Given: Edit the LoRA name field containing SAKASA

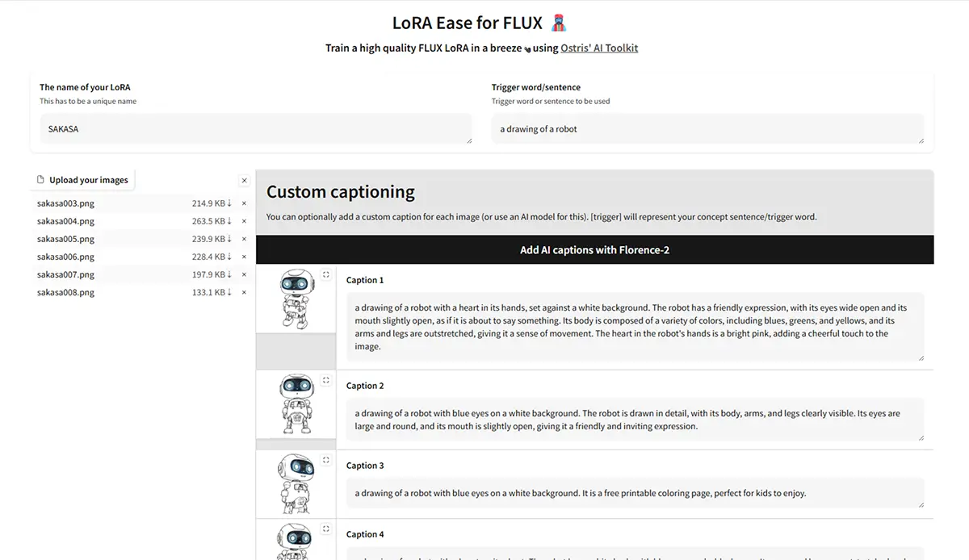Looking at the screenshot, I should point(256,129).
